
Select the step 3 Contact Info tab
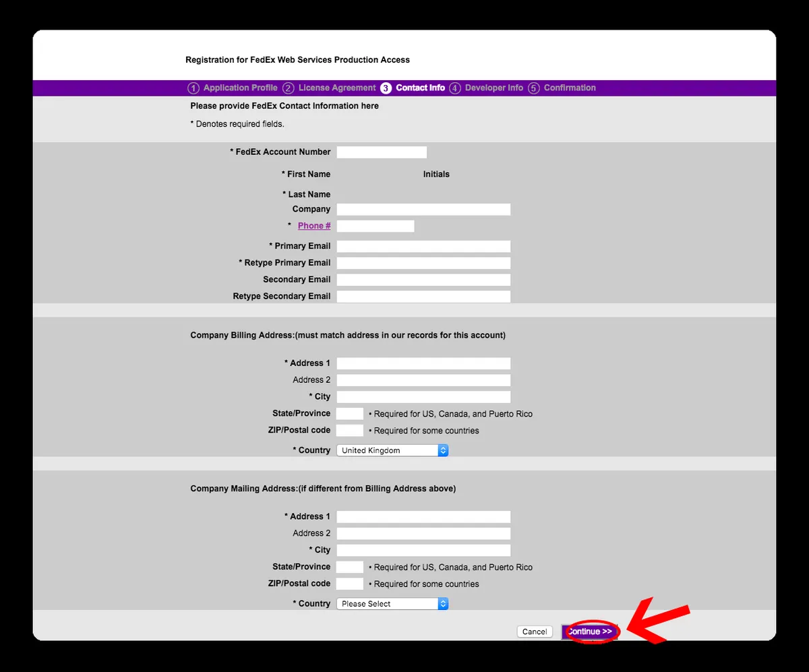tap(413, 88)
